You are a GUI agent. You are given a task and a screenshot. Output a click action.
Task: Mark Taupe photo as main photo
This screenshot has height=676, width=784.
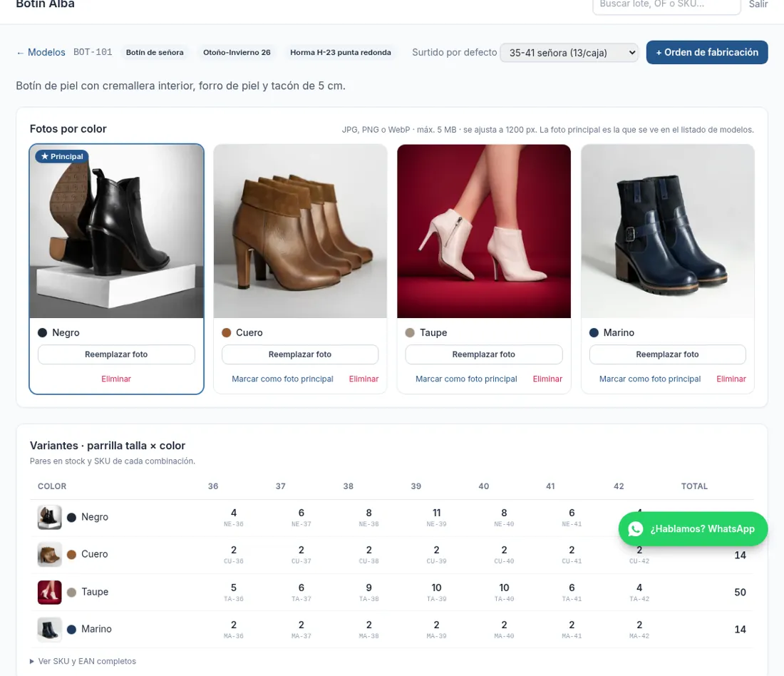tap(467, 379)
